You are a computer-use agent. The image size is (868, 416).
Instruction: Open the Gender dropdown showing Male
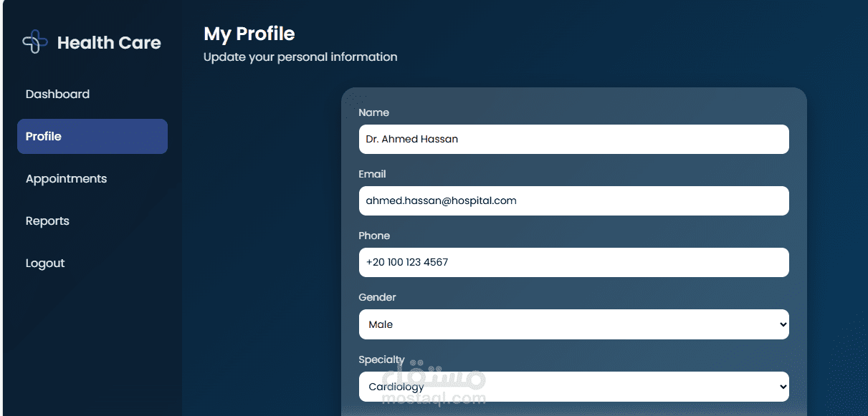(x=573, y=324)
